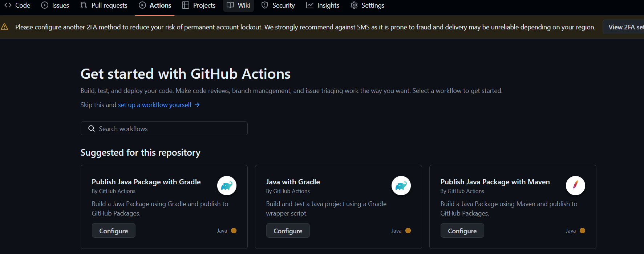Click the Settings gear icon
The image size is (644, 254).
tap(354, 5)
